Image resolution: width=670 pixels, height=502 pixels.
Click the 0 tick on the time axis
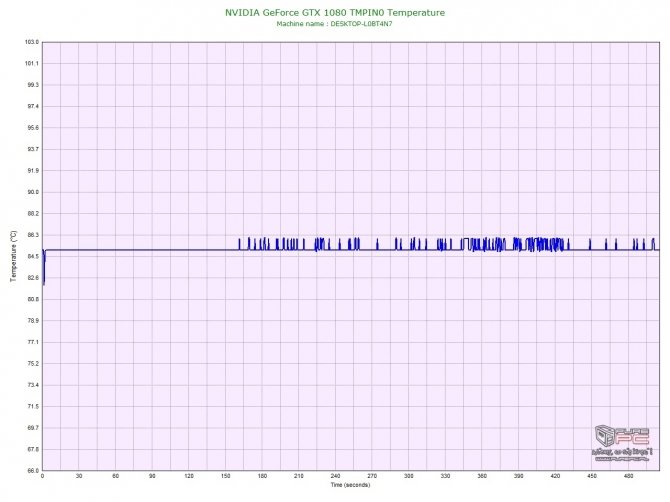pyautogui.click(x=42, y=476)
